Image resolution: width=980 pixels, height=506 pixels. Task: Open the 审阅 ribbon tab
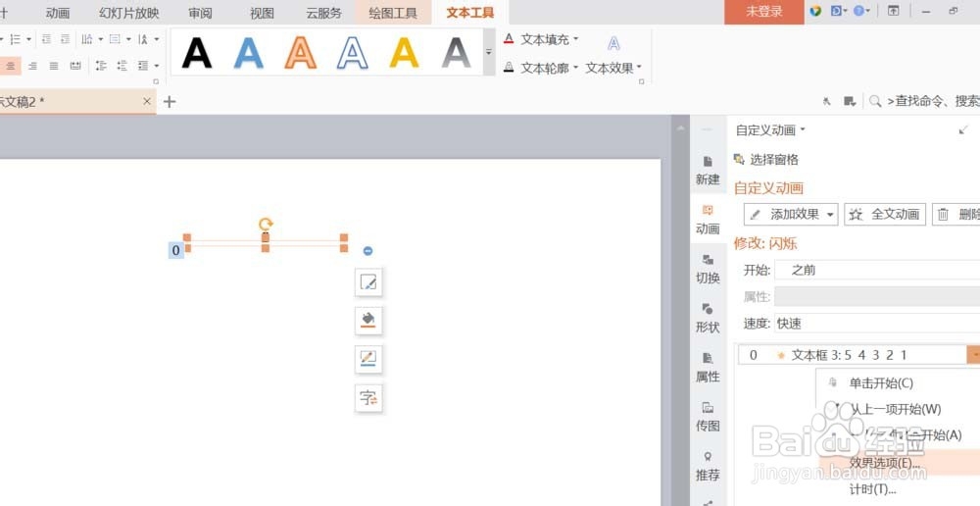(200, 13)
